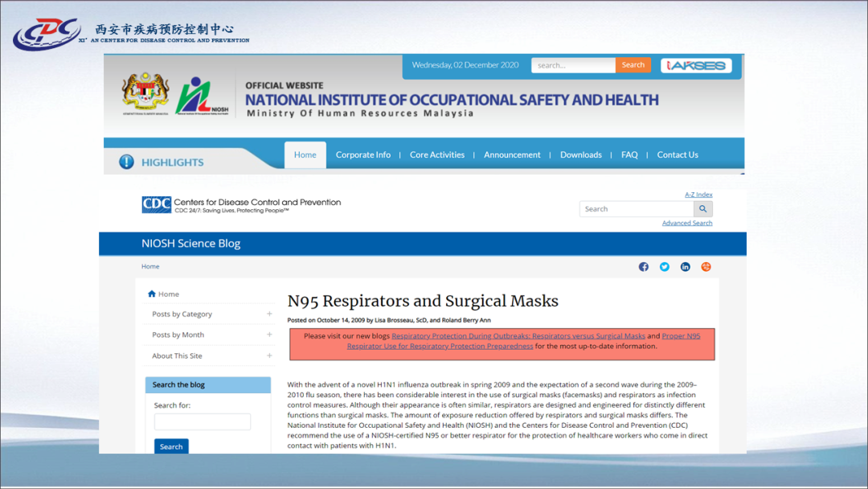
Task: Share the post on LinkedIn
Action: pos(686,267)
